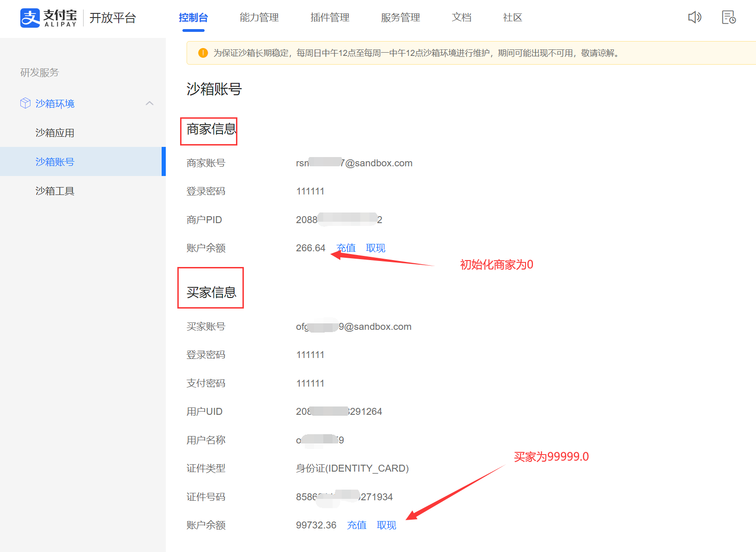Click the sandbox maintenance notice text

[416, 53]
